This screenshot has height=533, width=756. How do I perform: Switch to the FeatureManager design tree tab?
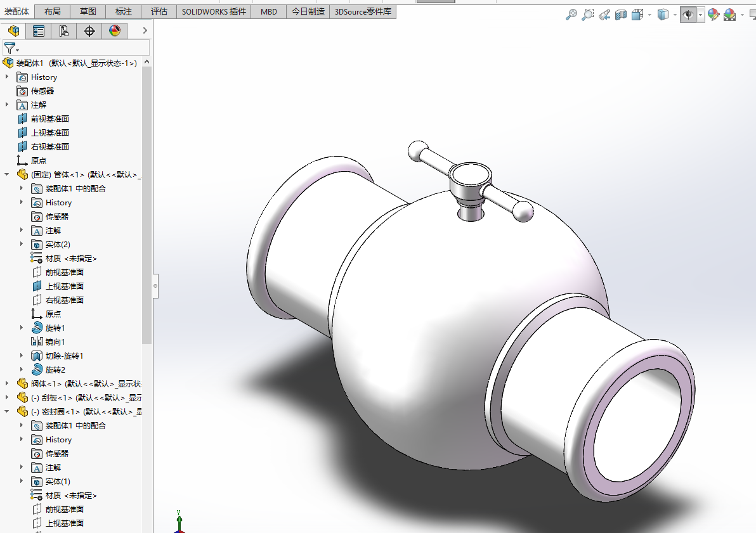tap(13, 31)
